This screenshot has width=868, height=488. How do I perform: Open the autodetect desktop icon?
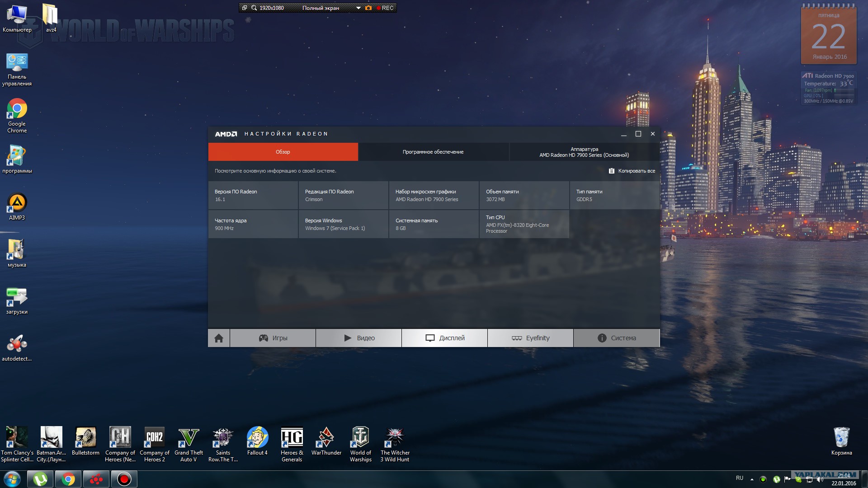coord(17,348)
